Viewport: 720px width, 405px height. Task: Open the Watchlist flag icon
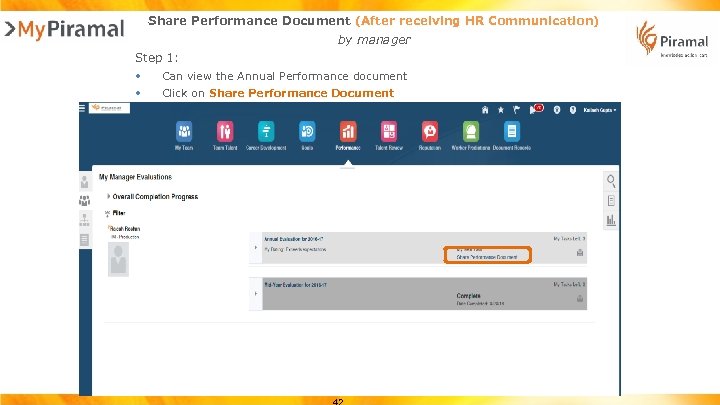point(516,110)
